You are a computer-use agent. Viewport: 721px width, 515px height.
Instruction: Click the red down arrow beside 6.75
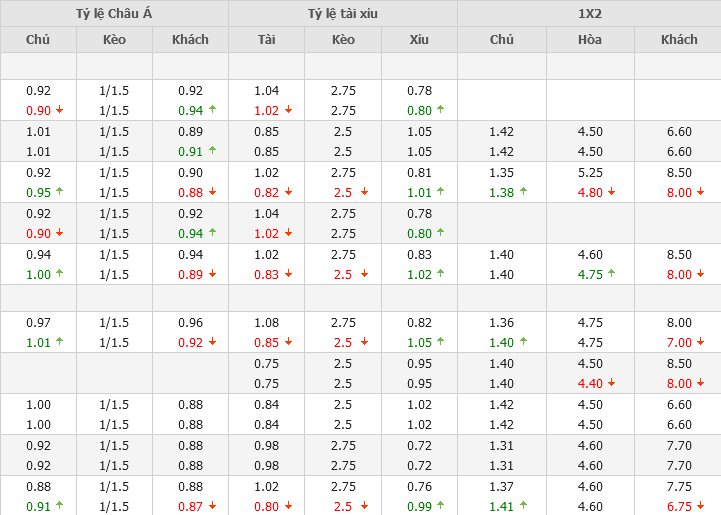700,507
